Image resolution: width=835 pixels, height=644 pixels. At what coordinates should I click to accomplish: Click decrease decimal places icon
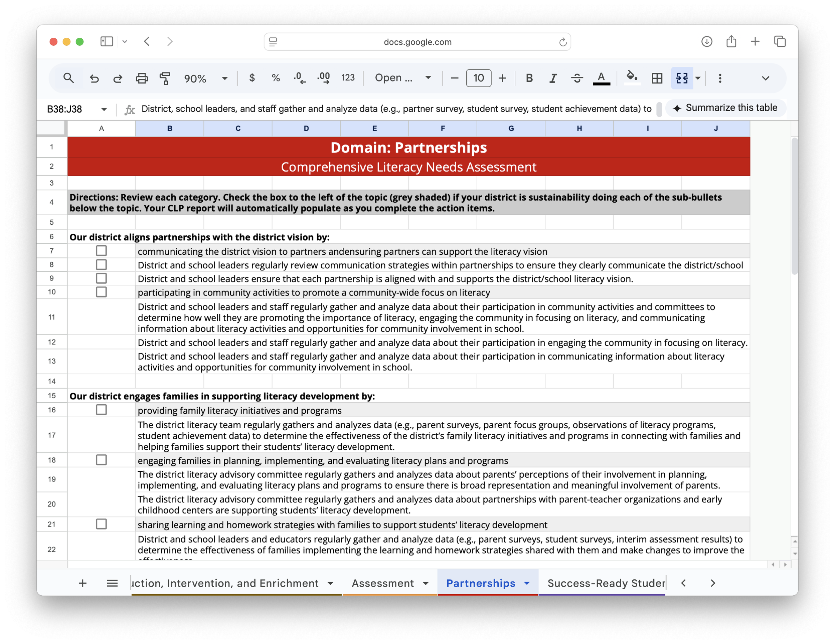299,78
